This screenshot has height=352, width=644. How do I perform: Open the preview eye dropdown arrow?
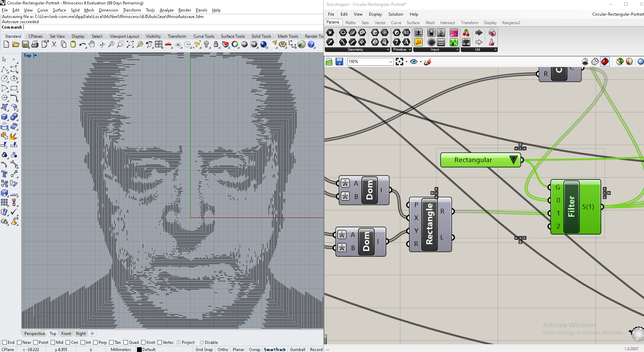point(421,62)
